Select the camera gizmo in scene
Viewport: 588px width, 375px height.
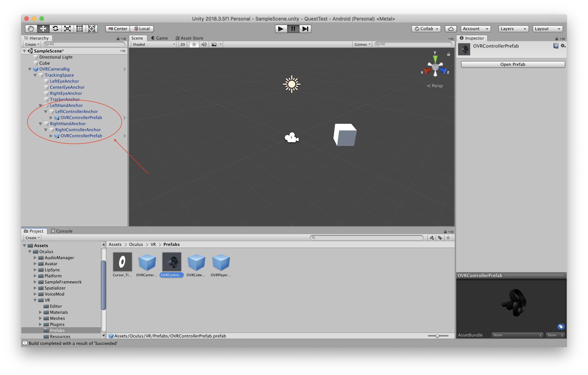pyautogui.click(x=292, y=138)
